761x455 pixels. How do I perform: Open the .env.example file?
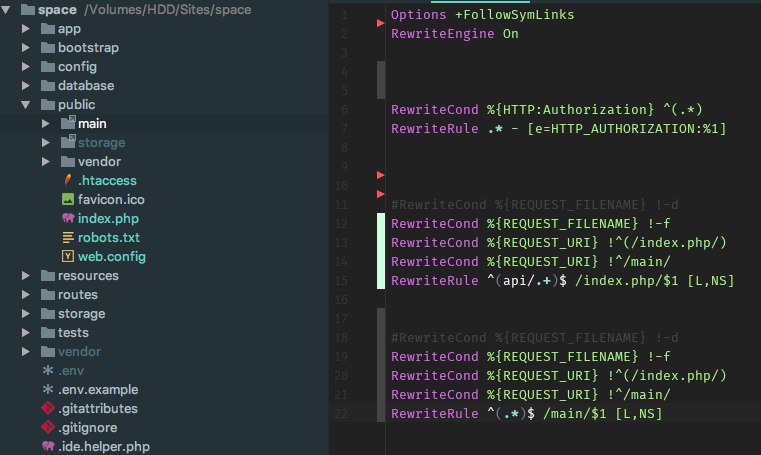click(x=98, y=390)
